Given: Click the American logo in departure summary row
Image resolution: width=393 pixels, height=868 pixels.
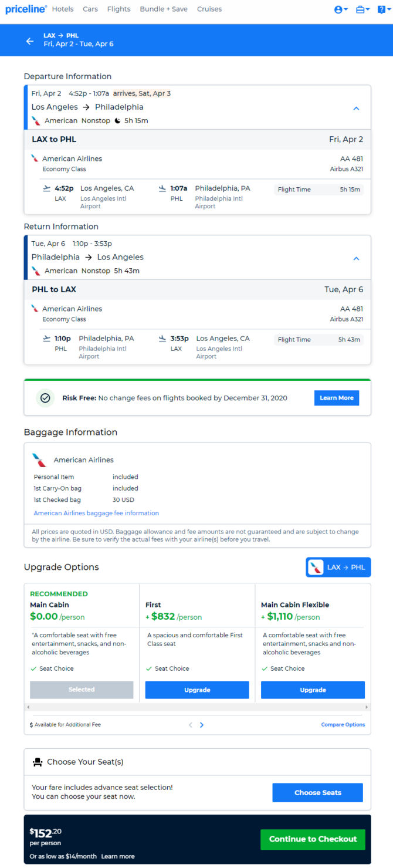Looking at the screenshot, I should click(x=36, y=121).
